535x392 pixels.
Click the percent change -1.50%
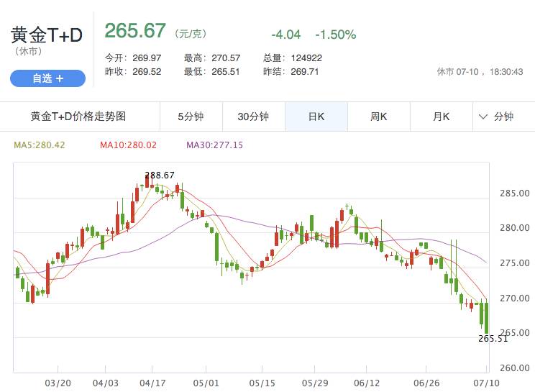(336, 35)
